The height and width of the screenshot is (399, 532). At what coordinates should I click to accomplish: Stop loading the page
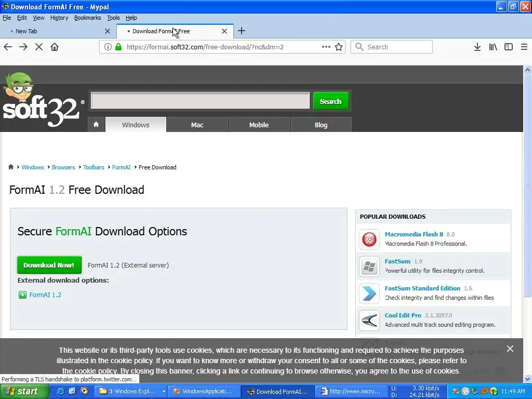[39, 47]
